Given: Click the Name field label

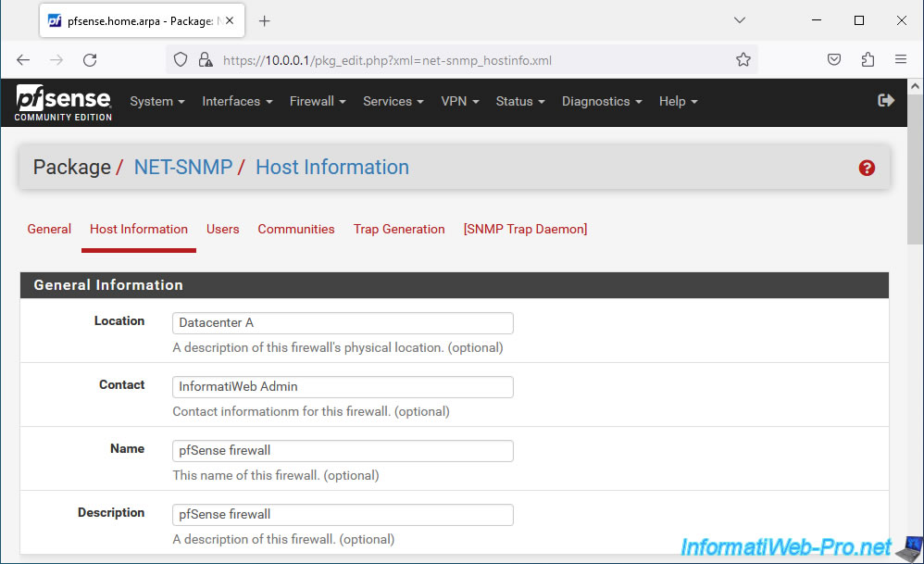Looking at the screenshot, I should (x=127, y=449).
